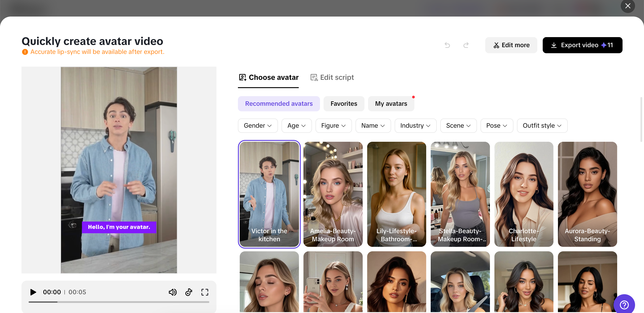
Task: Switch to the Favorites avatar list
Action: coord(344,104)
